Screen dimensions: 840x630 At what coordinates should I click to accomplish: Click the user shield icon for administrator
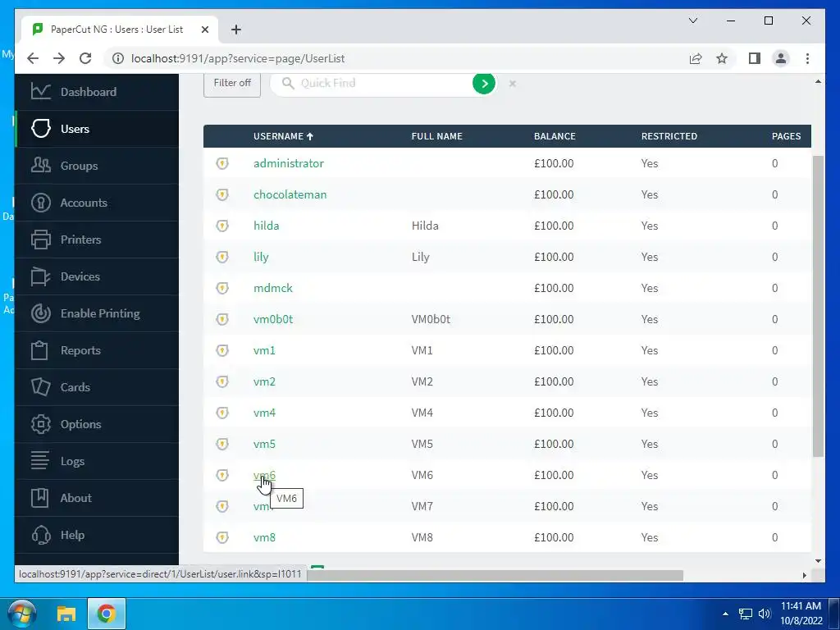pyautogui.click(x=222, y=163)
